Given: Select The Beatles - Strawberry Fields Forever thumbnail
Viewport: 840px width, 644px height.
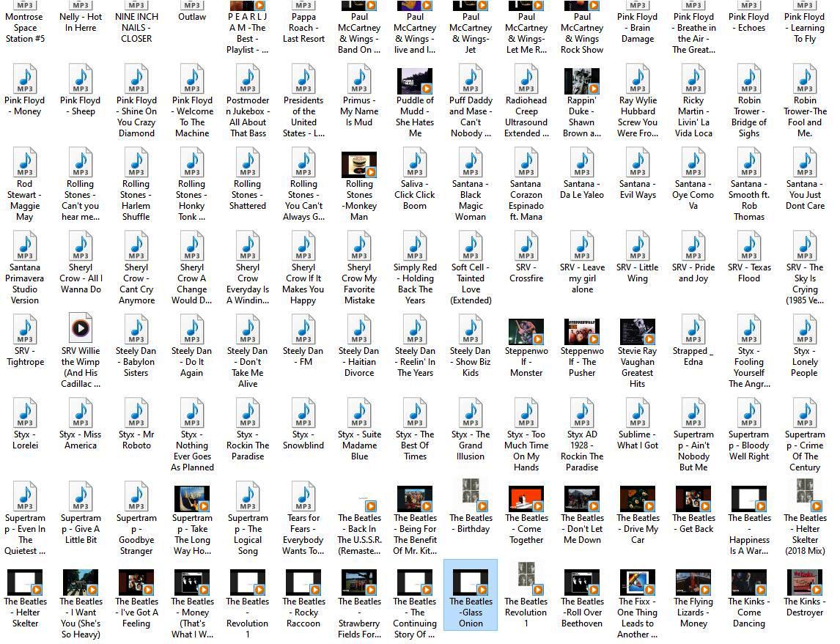Looking at the screenshot, I should coord(359,582).
